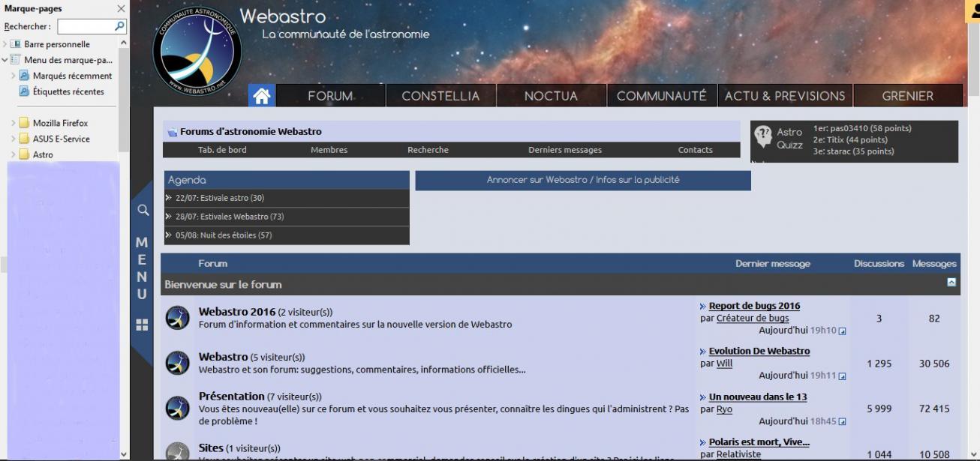980x461 pixels.
Task: Click the Marqués récemment icon
Action: click(24, 76)
